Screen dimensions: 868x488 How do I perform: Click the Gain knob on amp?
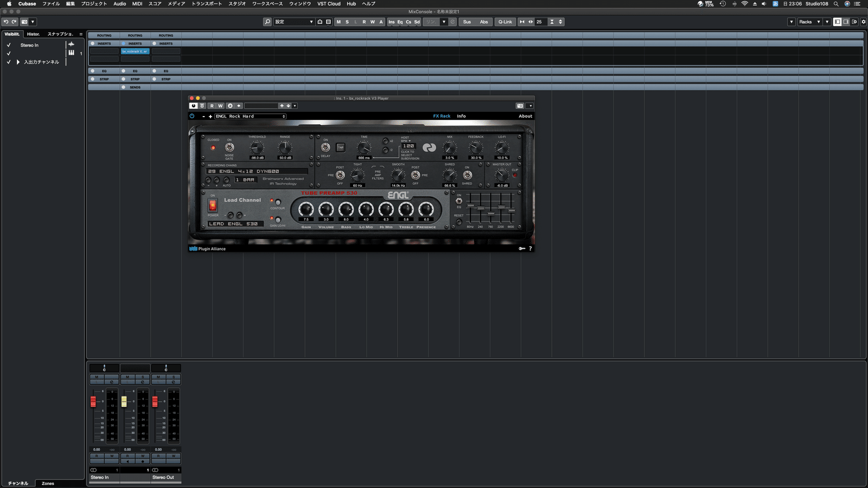(x=306, y=209)
